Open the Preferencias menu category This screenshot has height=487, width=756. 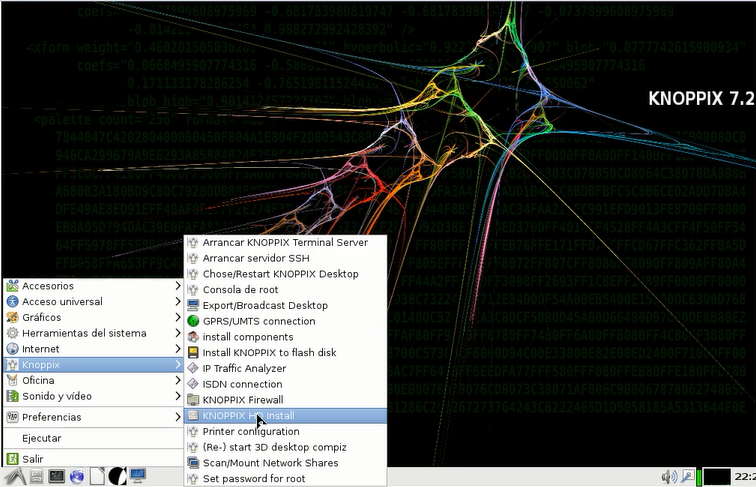click(x=93, y=417)
